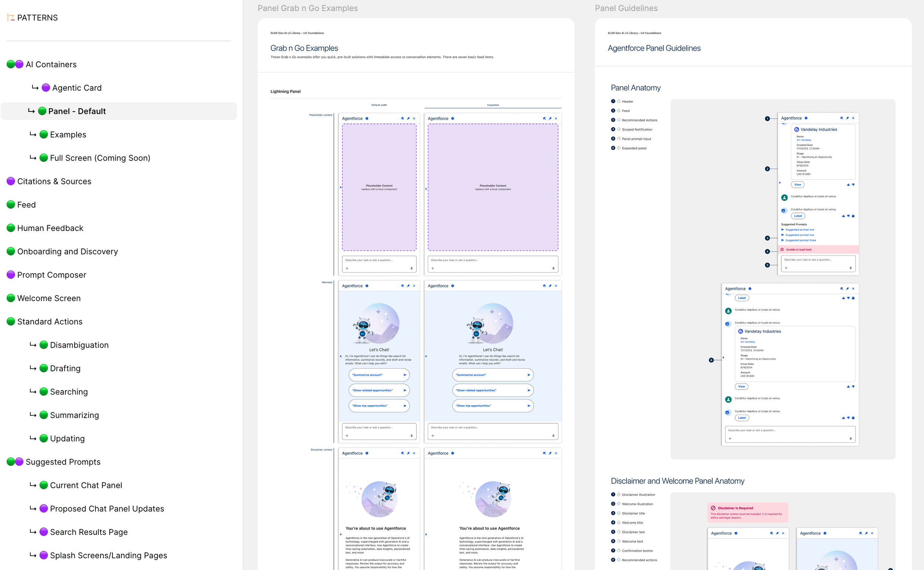Click the Vandelay Industries record icon in the upper card
This screenshot has height=570, width=924.
pyautogui.click(x=796, y=130)
